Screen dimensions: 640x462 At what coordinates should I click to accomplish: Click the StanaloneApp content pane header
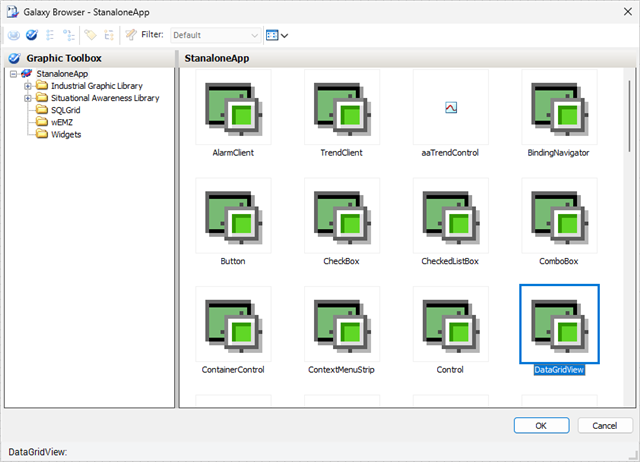pos(407,58)
